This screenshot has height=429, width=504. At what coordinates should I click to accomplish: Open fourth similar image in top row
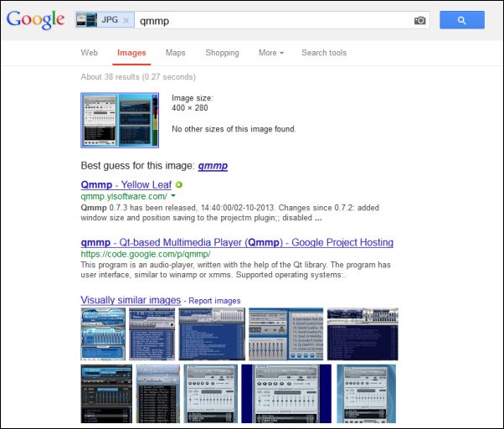coord(286,334)
